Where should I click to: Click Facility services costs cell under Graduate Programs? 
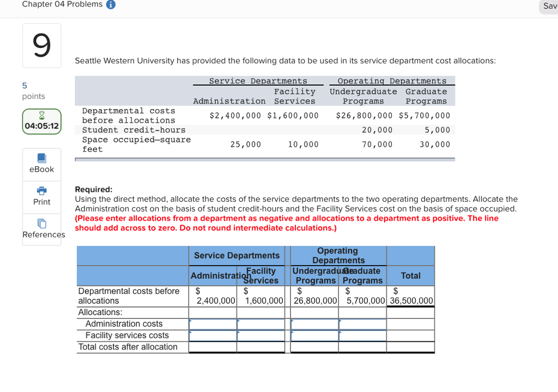pyautogui.click(x=362, y=335)
